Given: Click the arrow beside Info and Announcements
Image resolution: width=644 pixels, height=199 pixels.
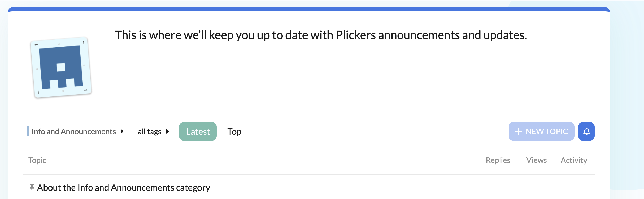Looking at the screenshot, I should [x=122, y=131].
